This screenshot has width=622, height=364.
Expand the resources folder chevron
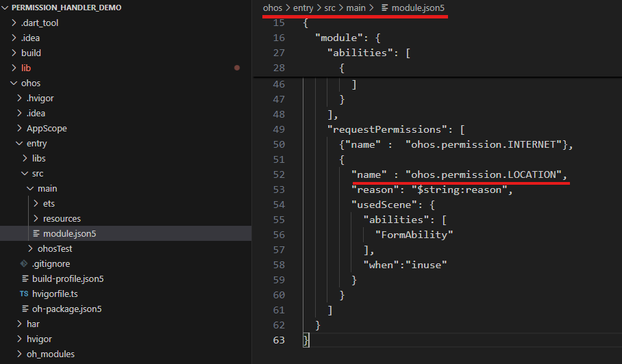tap(36, 219)
